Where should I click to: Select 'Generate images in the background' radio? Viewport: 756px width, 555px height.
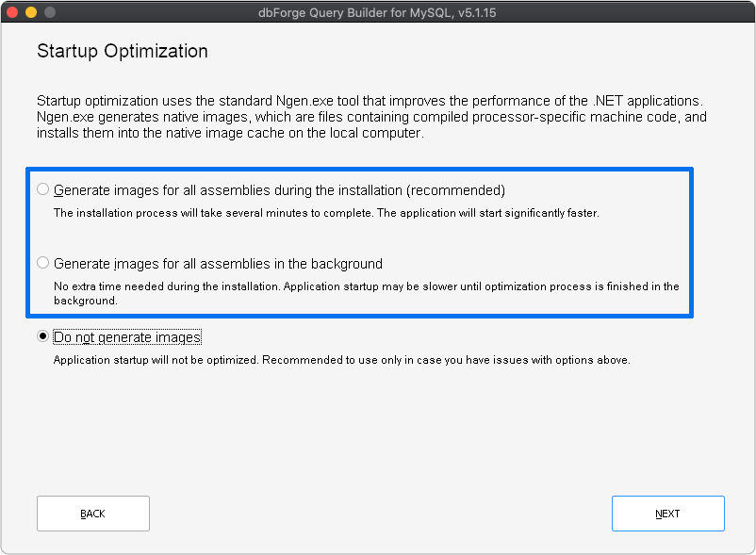(43, 263)
